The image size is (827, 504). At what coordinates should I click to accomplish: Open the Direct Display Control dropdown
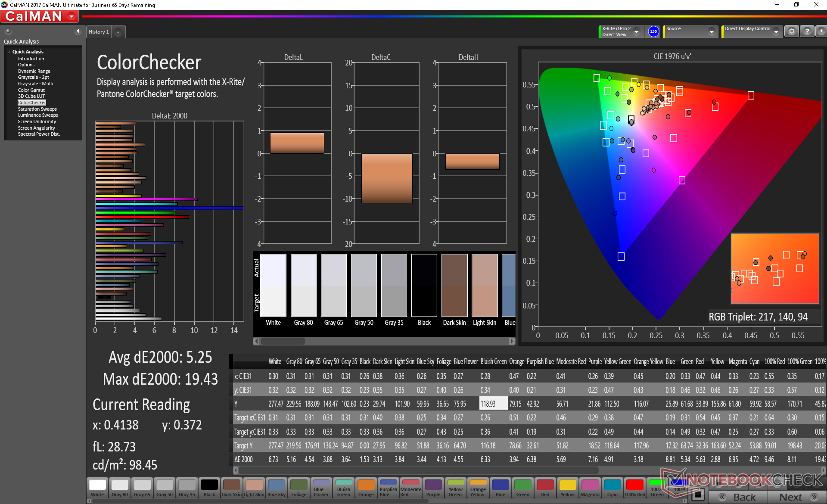point(776,31)
